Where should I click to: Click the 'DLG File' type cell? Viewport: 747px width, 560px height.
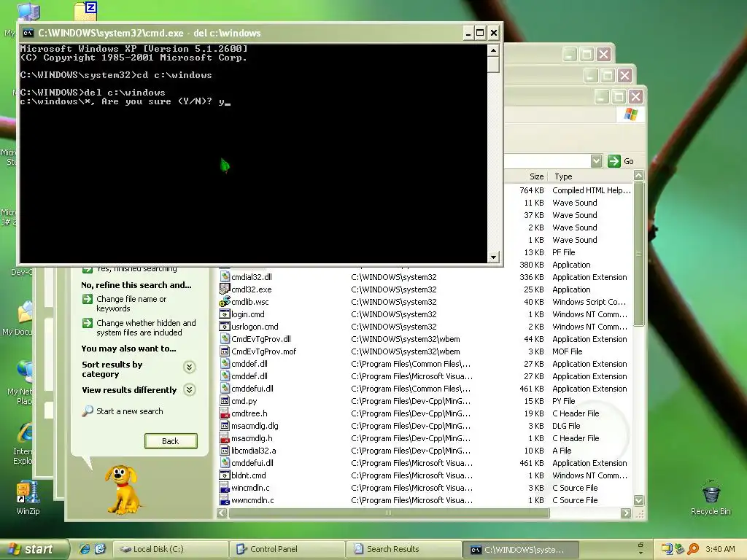point(566,426)
